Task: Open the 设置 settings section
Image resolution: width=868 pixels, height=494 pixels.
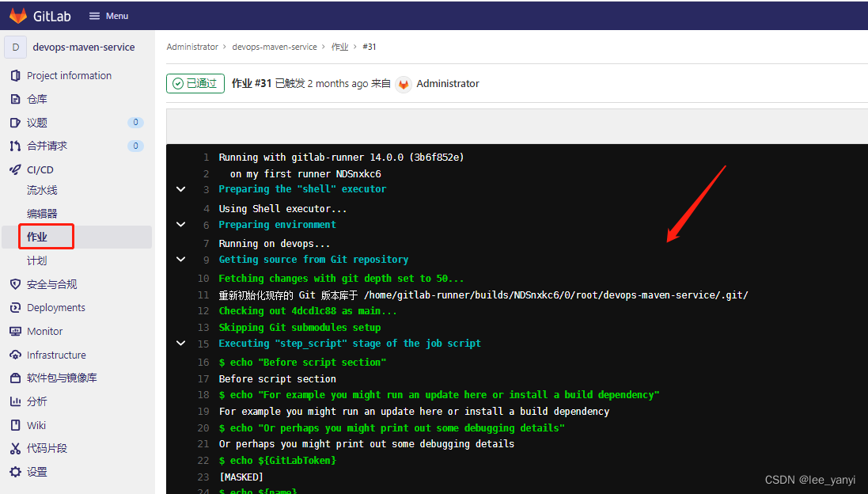Action: click(x=37, y=472)
